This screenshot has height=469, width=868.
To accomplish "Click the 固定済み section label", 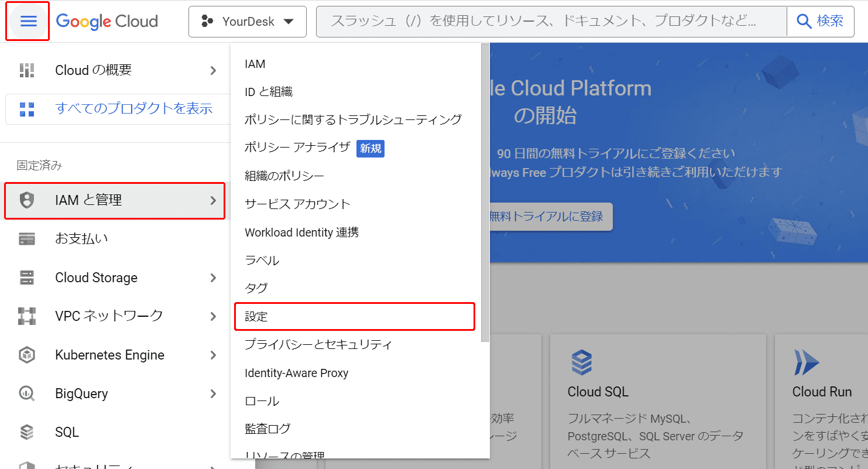I will click(39, 166).
